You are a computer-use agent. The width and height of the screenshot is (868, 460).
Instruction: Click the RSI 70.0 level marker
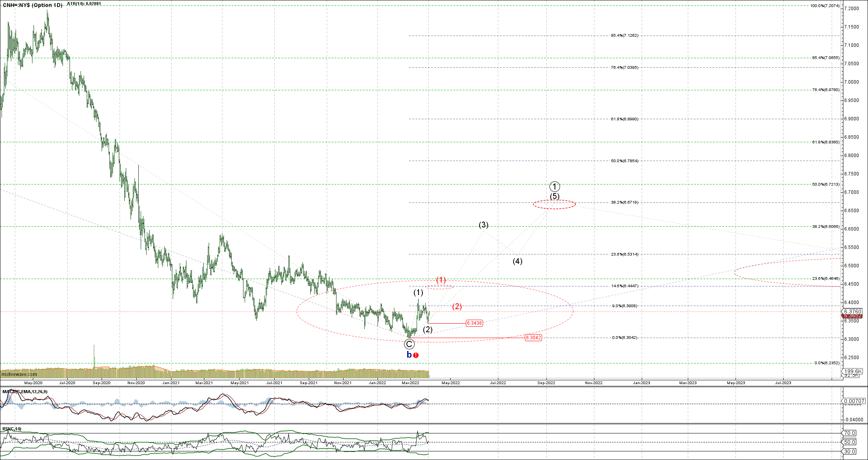click(850, 433)
